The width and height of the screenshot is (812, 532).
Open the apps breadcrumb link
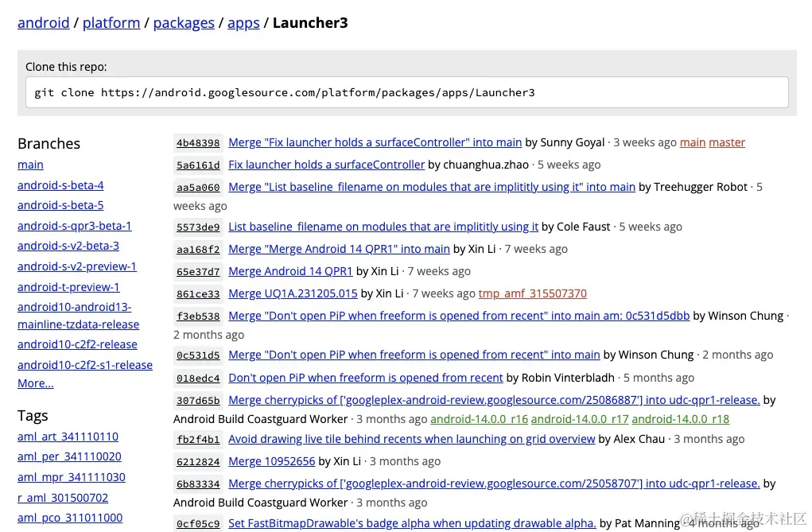point(243,23)
